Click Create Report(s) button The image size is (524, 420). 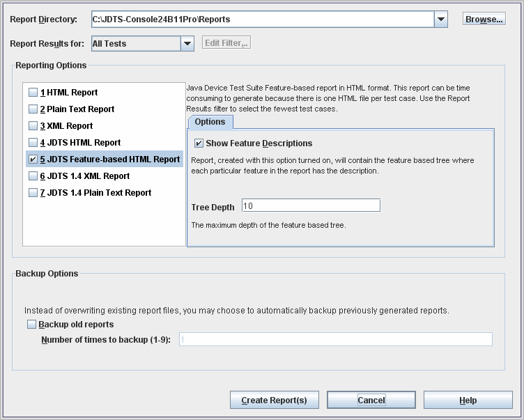pos(275,400)
